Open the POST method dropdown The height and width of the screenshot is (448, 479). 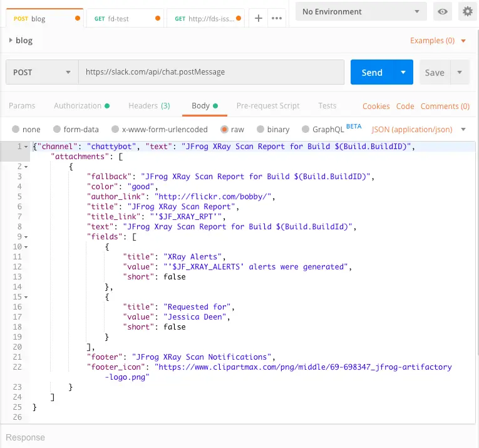point(42,72)
